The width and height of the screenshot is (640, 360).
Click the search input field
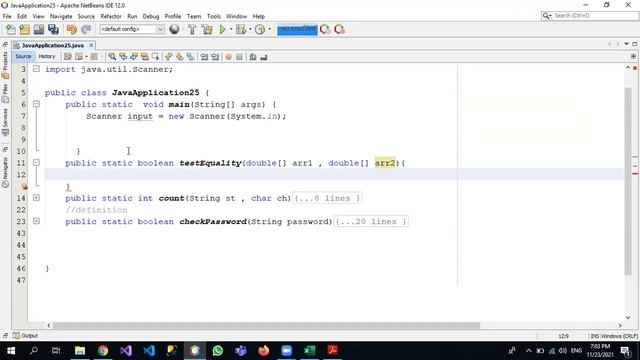click(590, 16)
